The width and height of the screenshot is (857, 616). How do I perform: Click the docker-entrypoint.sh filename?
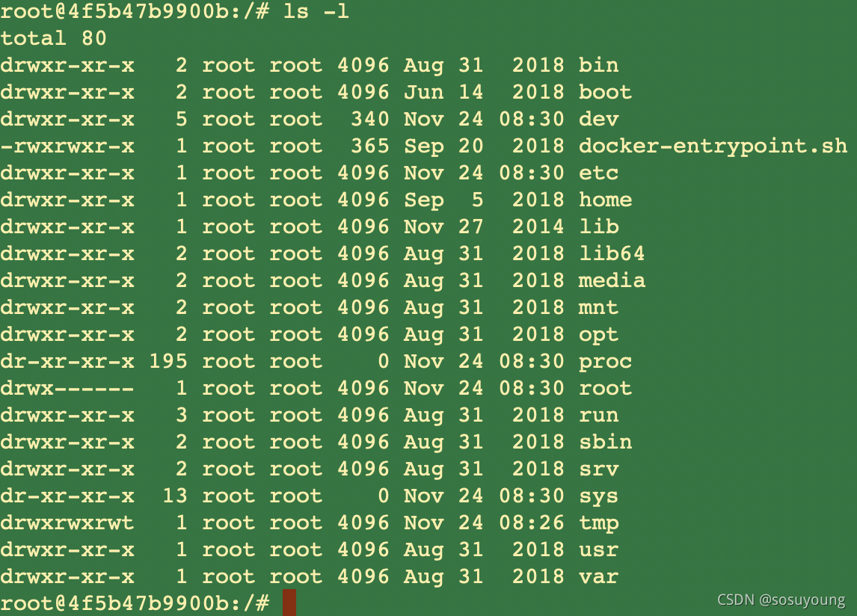click(713, 146)
